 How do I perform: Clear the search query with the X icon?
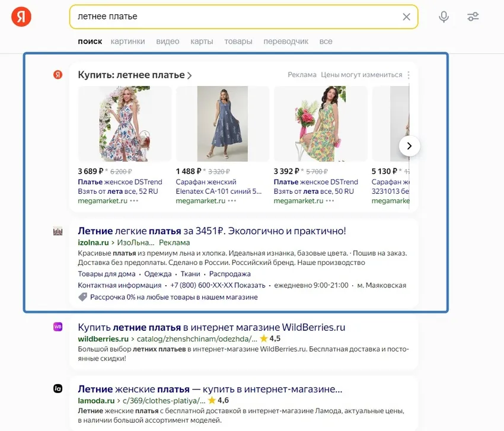407,17
